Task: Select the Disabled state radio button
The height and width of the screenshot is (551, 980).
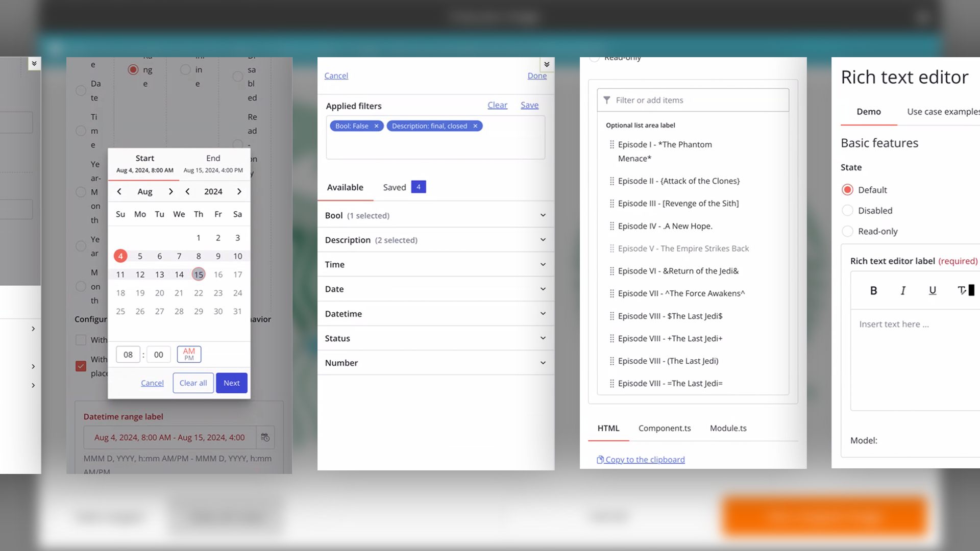Action: [847, 210]
